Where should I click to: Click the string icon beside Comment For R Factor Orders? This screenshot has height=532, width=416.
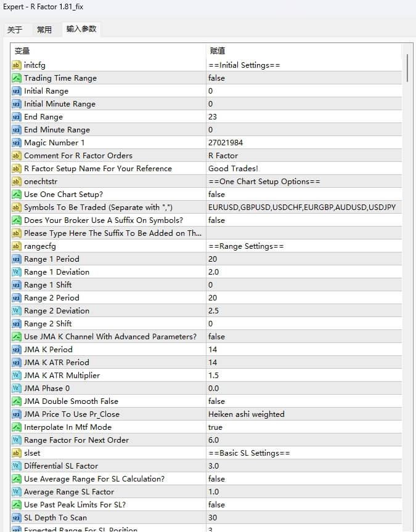coord(16,156)
